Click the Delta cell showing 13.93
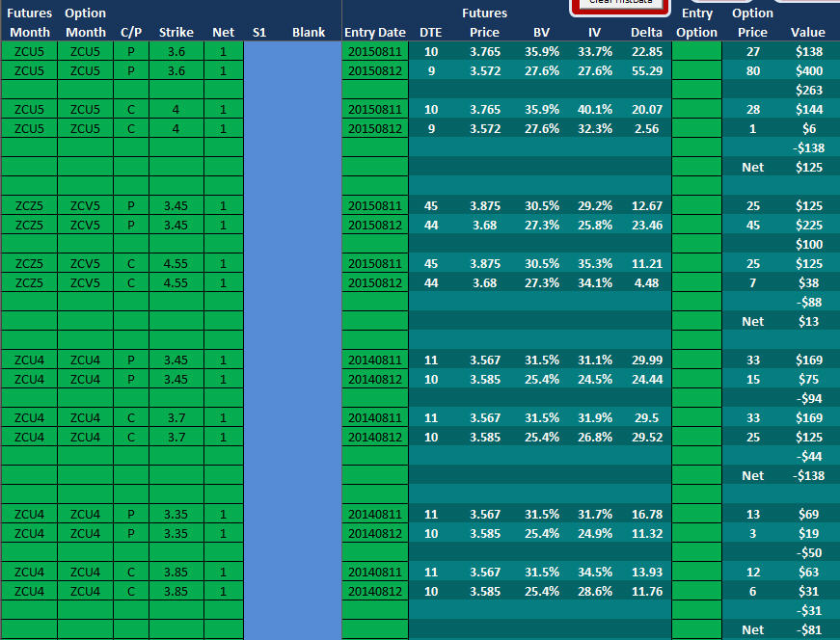 point(646,572)
